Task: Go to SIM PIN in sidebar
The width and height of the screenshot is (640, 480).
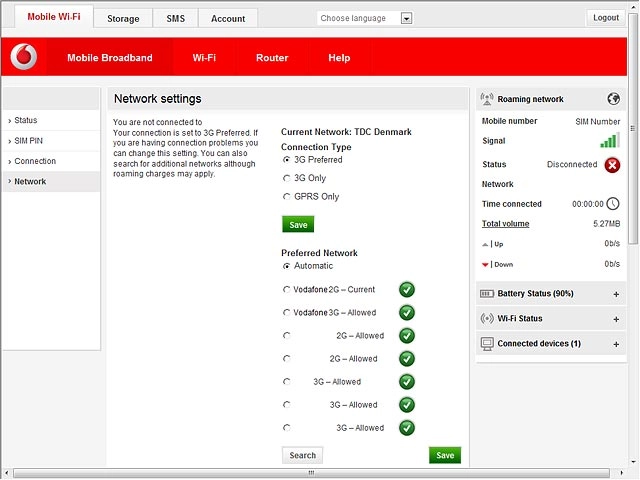Action: (51, 141)
